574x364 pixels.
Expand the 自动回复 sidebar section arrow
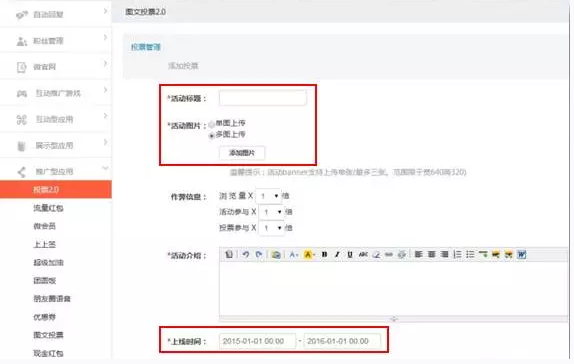pos(105,11)
